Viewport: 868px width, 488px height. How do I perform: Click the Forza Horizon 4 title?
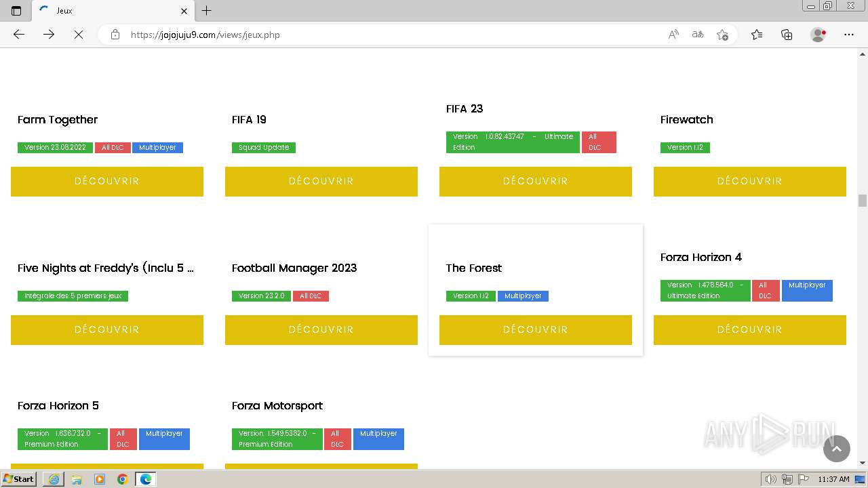coord(701,258)
